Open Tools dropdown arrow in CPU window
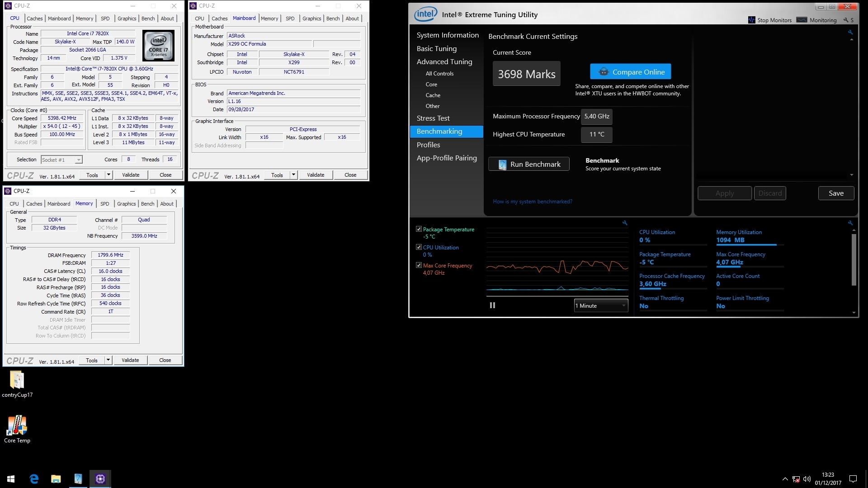 (x=108, y=175)
